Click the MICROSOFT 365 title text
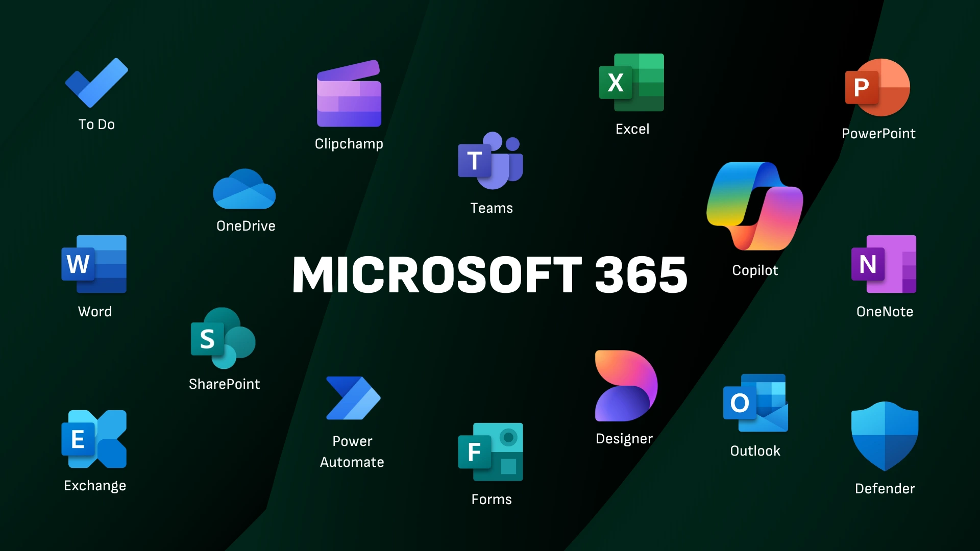 pos(490,275)
